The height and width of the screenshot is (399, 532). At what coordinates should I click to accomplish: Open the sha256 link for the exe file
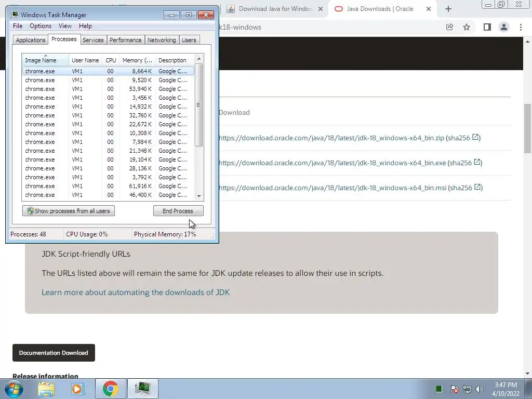pos(465,163)
